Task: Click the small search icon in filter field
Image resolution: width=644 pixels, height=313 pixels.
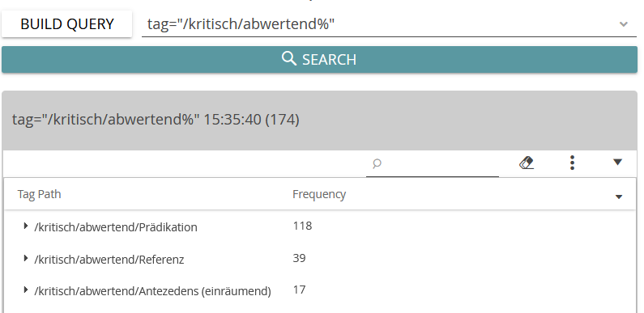Action: click(377, 163)
